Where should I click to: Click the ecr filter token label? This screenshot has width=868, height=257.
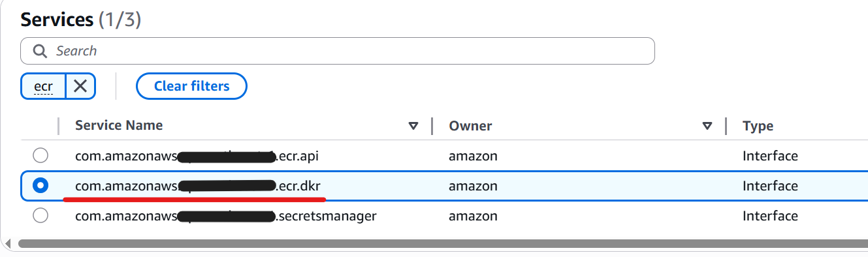click(43, 85)
